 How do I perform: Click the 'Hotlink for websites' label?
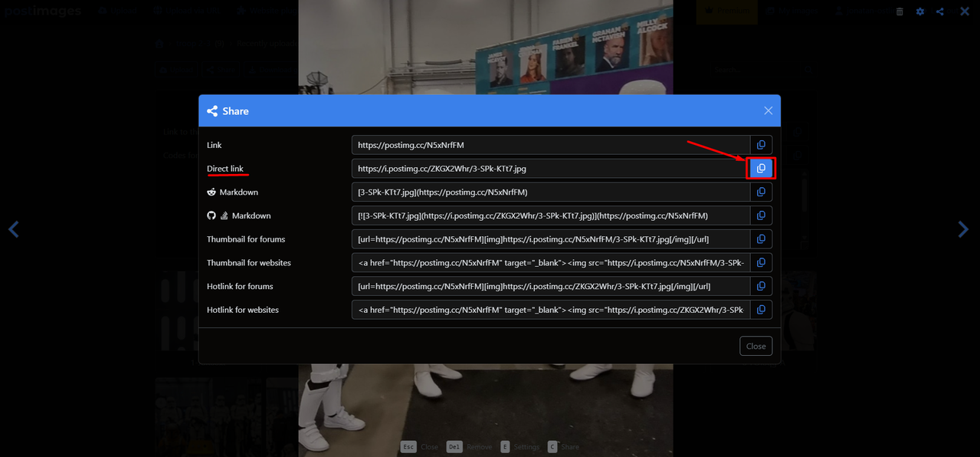tap(243, 310)
